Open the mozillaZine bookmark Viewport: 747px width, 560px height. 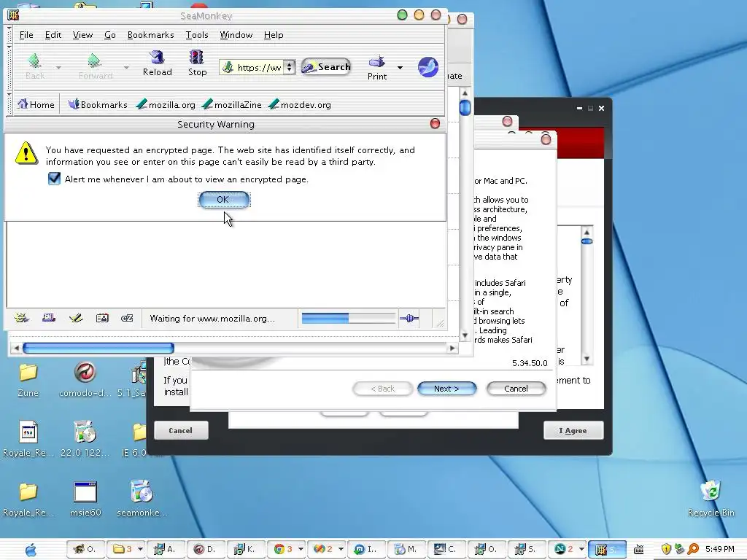tap(231, 104)
